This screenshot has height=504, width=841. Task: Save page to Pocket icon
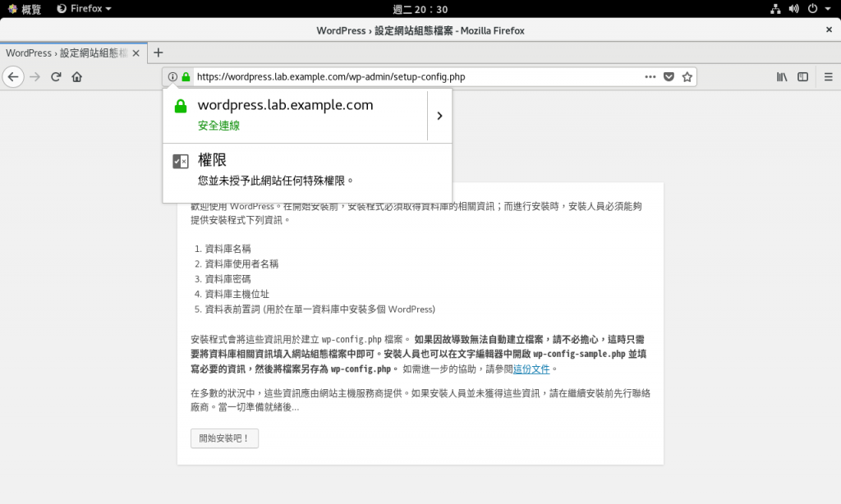click(x=669, y=76)
